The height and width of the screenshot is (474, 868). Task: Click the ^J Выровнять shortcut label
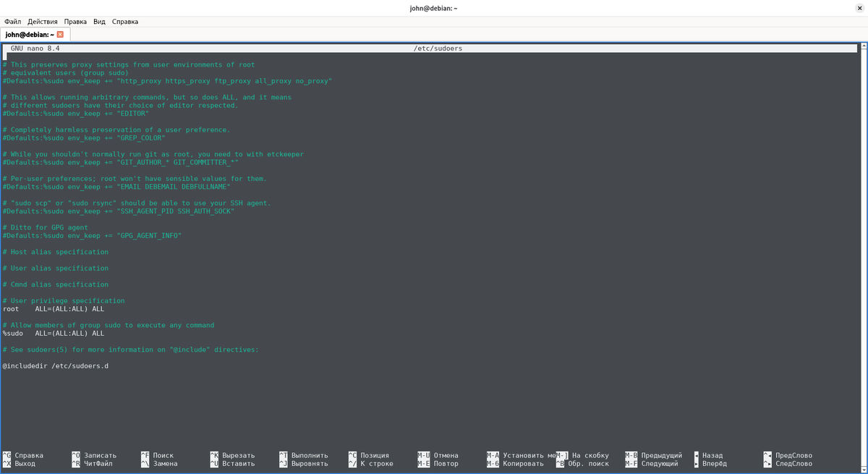304,463
